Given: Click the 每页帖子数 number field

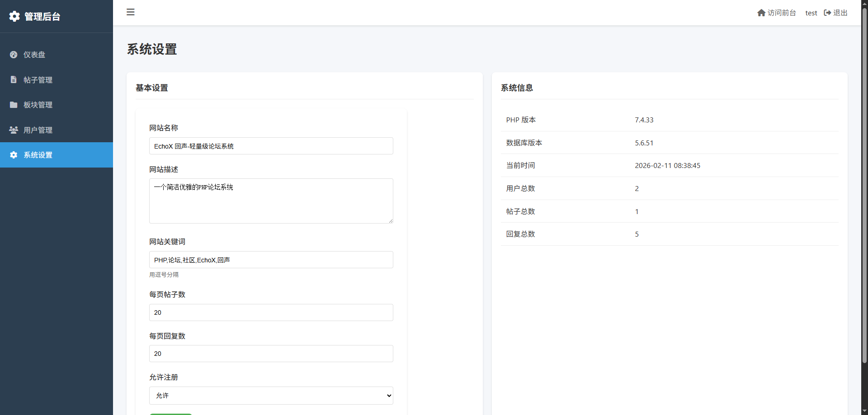Looking at the screenshot, I should point(271,312).
